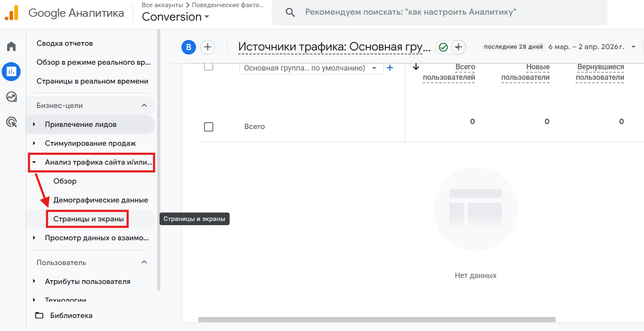644x331 pixels.
Task: Select the Reports icon in sidebar
Action: pyautogui.click(x=11, y=71)
